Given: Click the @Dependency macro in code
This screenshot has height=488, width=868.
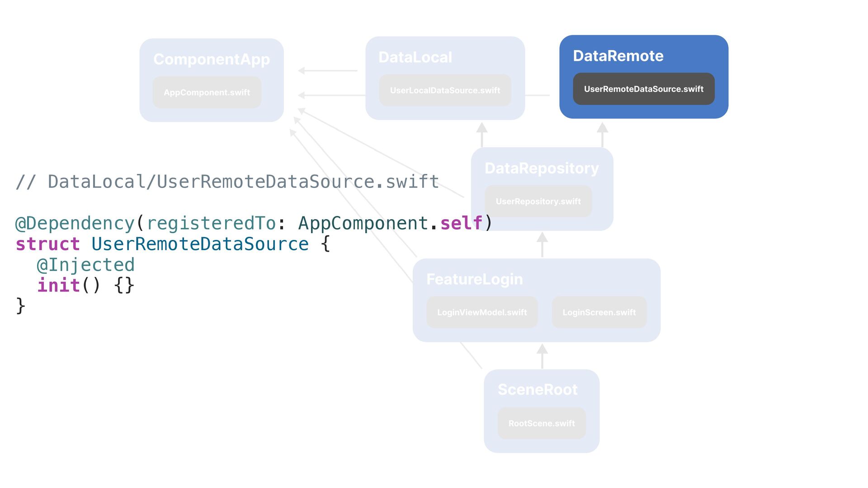Looking at the screenshot, I should point(75,223).
